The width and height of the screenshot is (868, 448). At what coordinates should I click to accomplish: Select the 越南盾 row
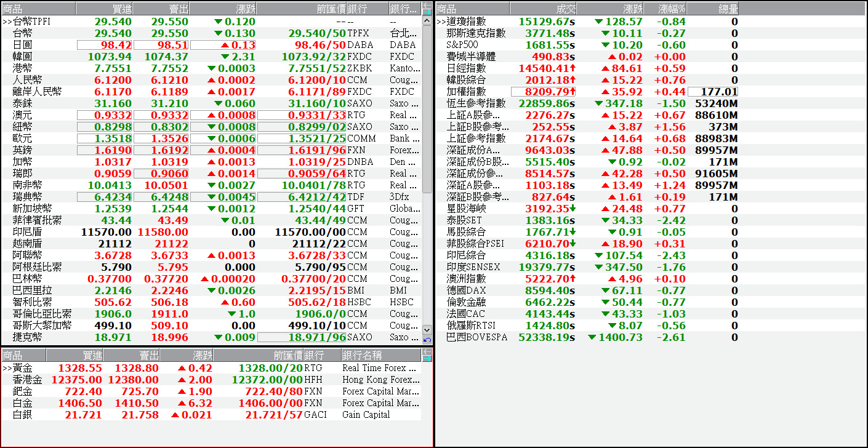(x=212, y=244)
